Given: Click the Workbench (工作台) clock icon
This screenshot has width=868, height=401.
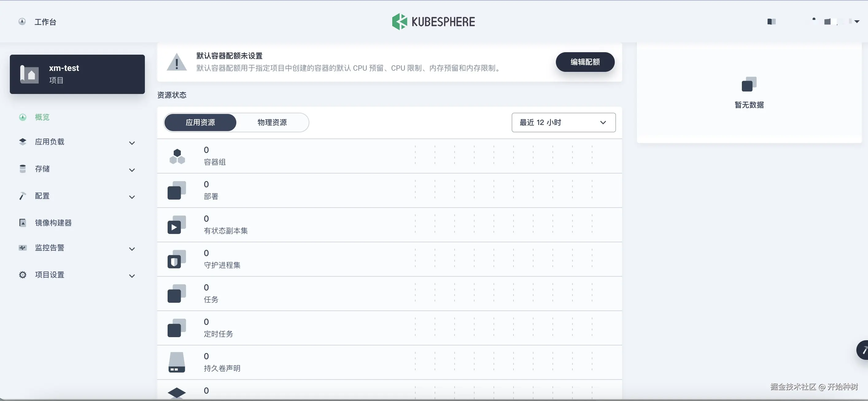Looking at the screenshot, I should [x=22, y=21].
